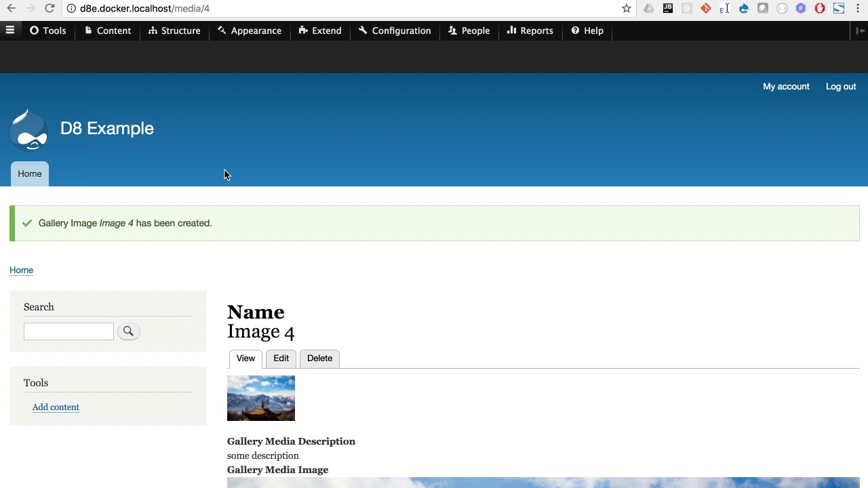Select the View tab

coord(245,359)
